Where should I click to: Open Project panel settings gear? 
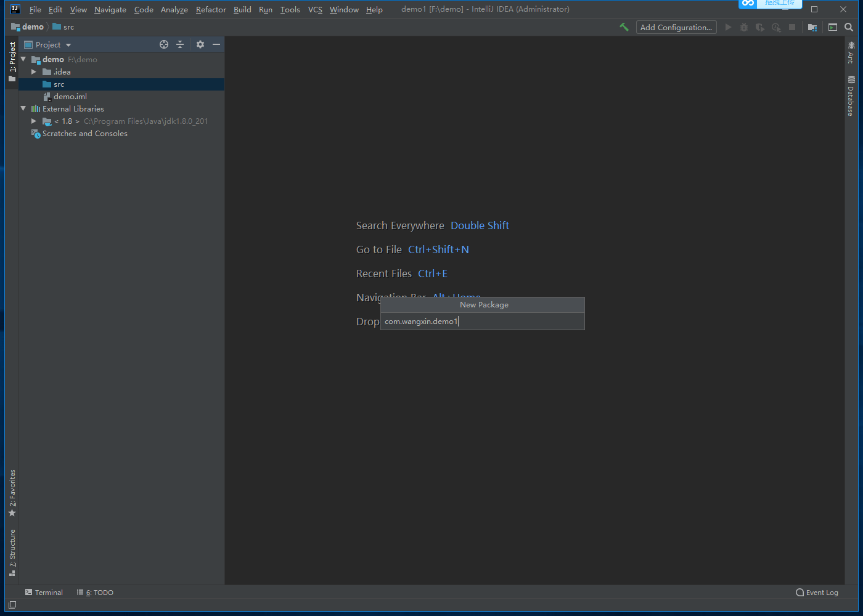(200, 44)
